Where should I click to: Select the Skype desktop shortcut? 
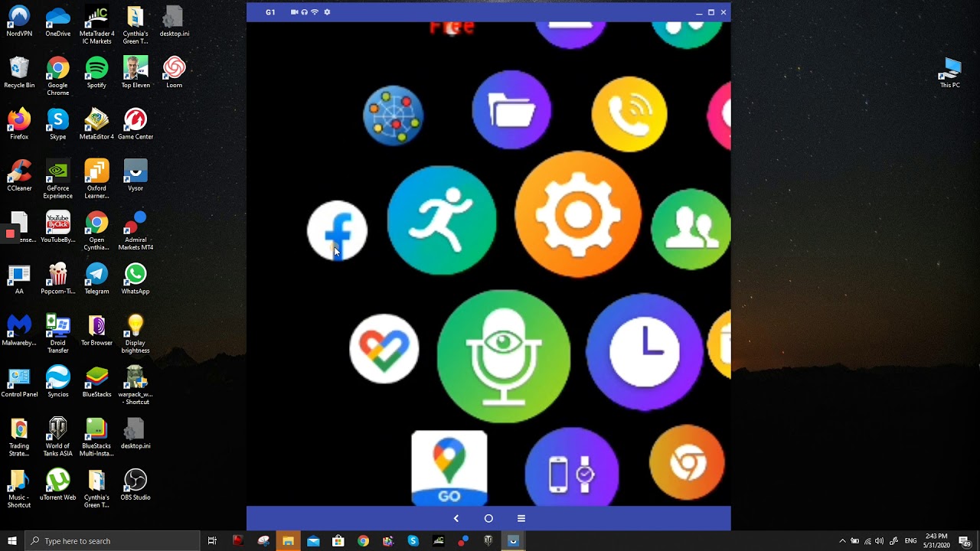coord(58,125)
